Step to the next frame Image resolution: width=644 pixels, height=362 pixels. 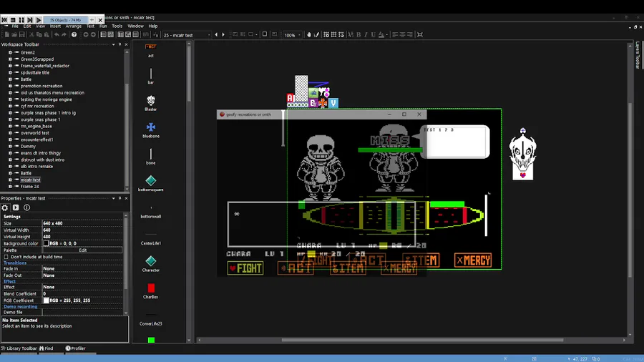click(30, 20)
